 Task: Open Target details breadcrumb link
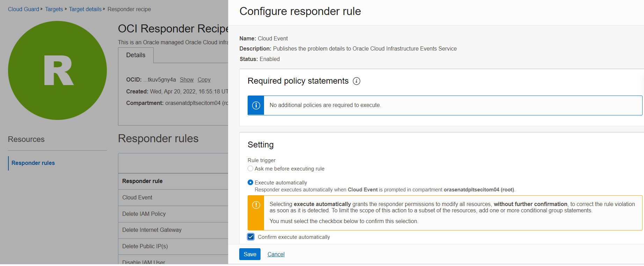pyautogui.click(x=85, y=9)
